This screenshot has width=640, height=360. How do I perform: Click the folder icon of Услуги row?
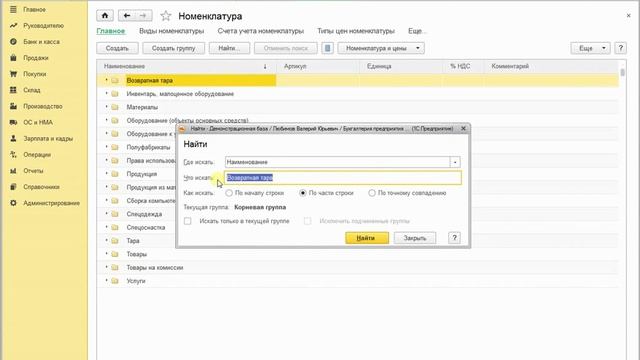tap(115, 281)
